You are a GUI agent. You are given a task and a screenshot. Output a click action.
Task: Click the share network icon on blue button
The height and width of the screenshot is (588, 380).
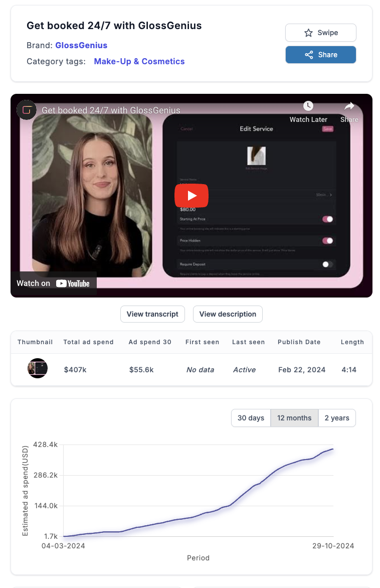click(309, 55)
